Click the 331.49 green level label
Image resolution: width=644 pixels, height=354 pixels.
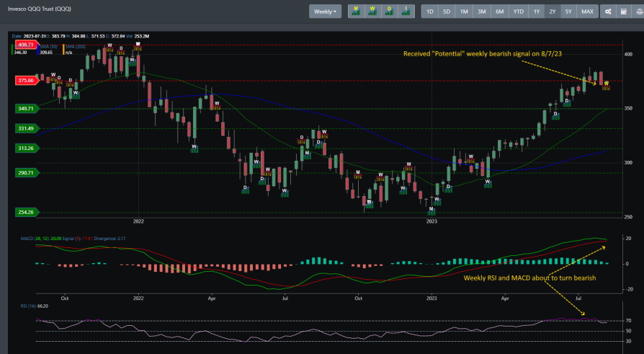(x=27, y=128)
